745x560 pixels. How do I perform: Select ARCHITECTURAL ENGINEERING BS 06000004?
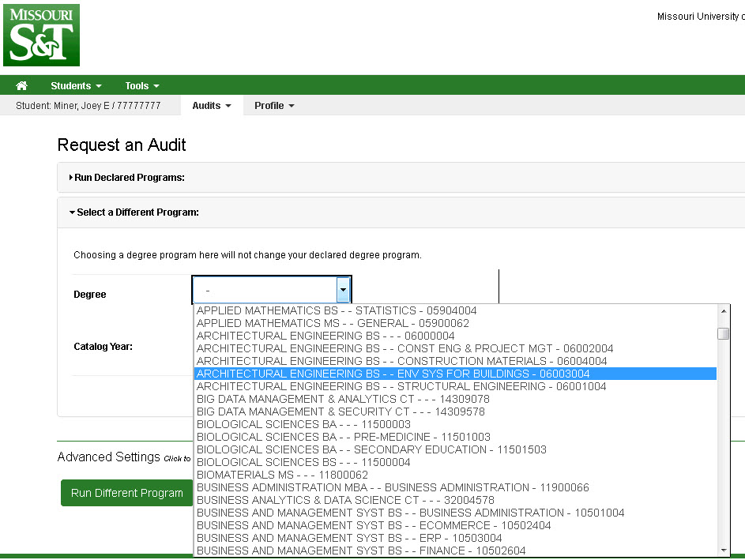[455, 336]
